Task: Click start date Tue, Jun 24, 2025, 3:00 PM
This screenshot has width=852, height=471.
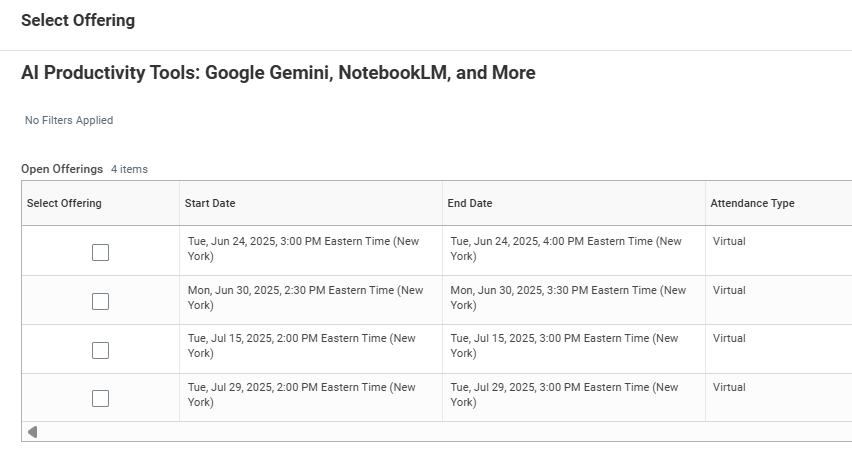Action: point(303,249)
